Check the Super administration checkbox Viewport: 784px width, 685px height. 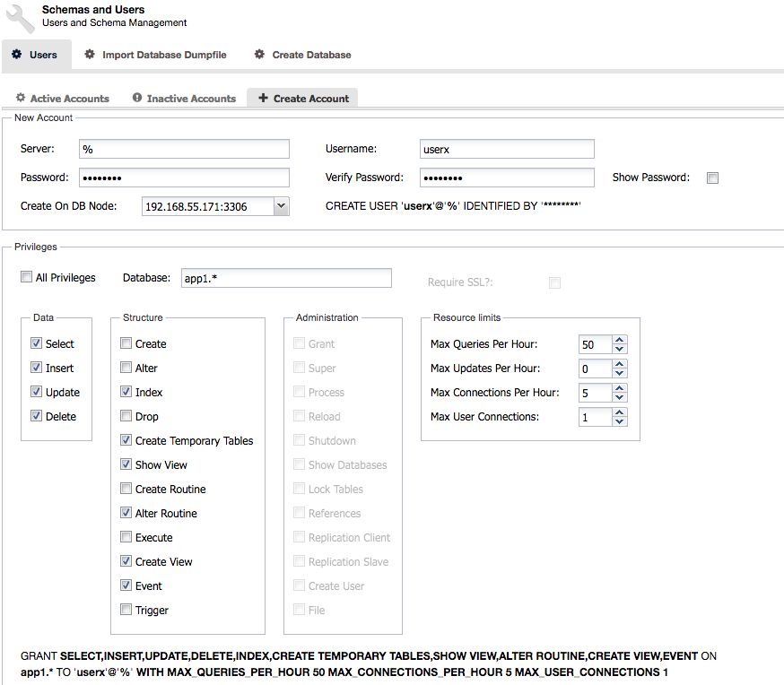point(299,368)
